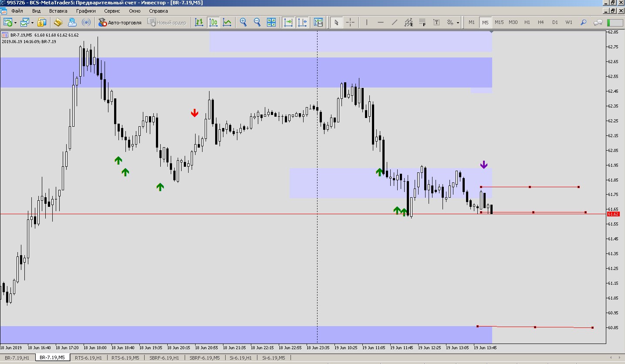Select the arrows and shapes tool
Screen dimensions: 625x364
(x=450, y=22)
